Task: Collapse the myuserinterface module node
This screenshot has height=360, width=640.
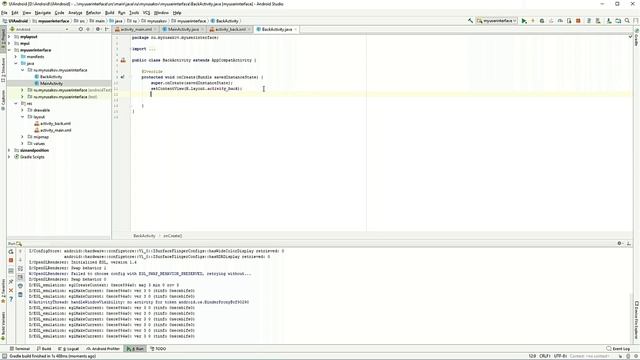Action: point(9,50)
